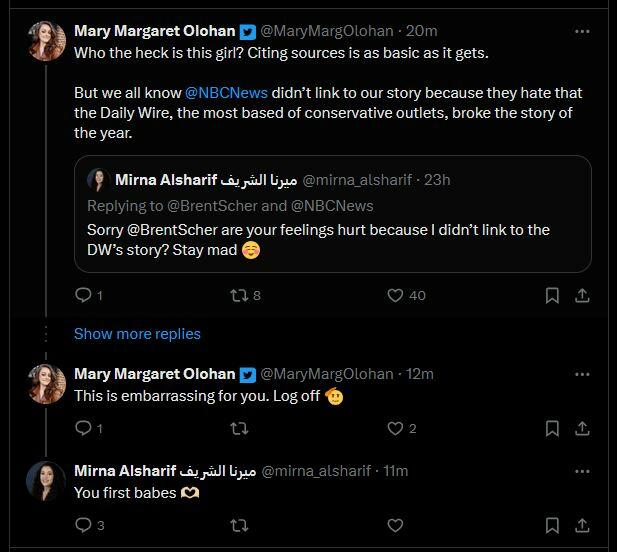Open more options on 'You first babes' tweet
The width and height of the screenshot is (617, 552).
coord(582,471)
